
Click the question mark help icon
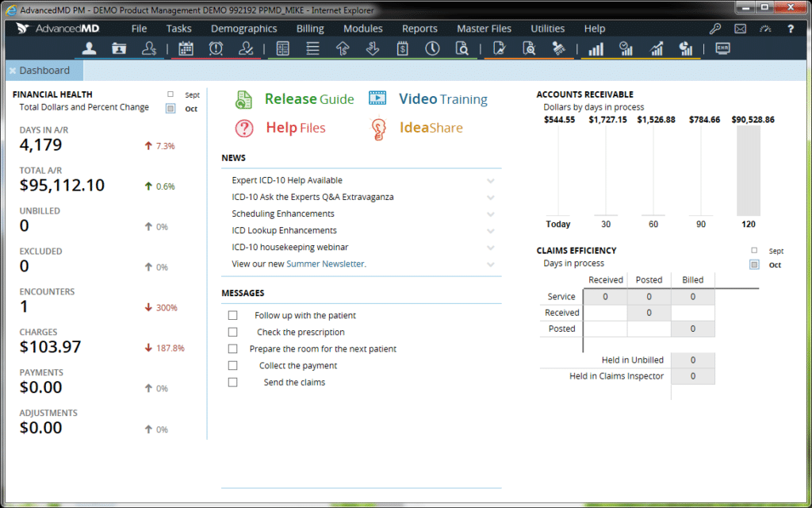coord(792,28)
